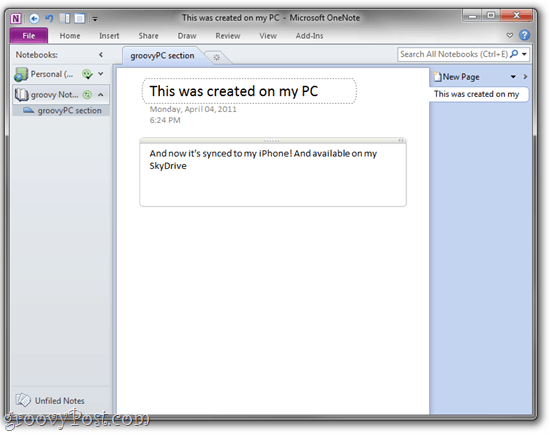This screenshot has height=436, width=550.
Task: Switch to the Home ribbon tab
Action: (x=70, y=36)
